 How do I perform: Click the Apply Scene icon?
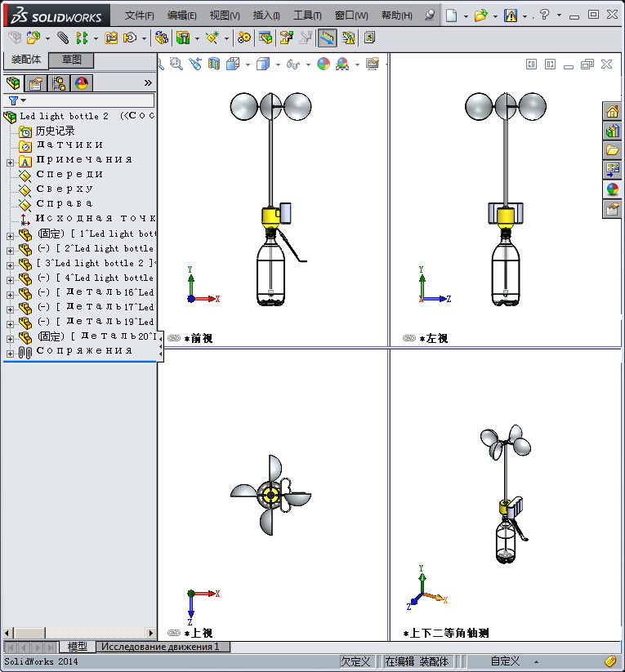pos(342,64)
